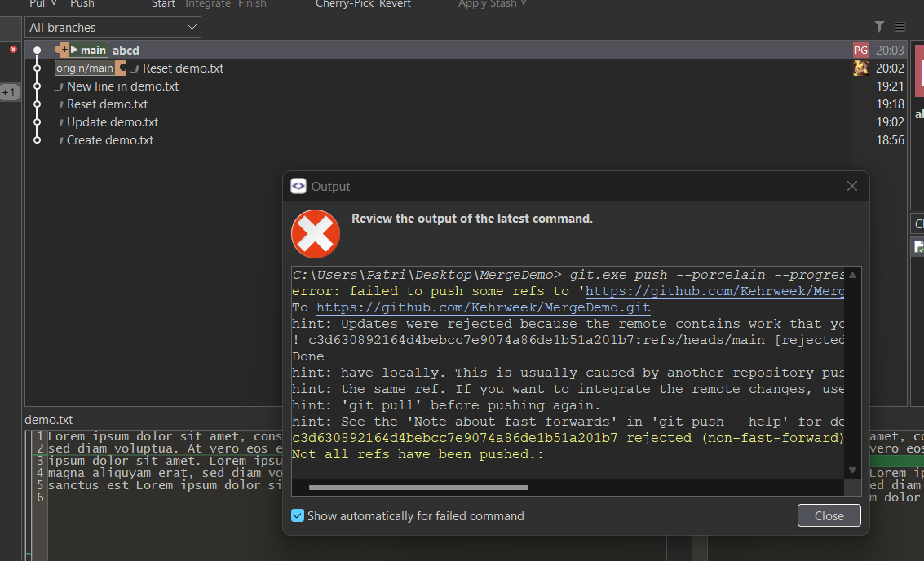
Task: Click the Output dialog title icon
Action: point(298,186)
